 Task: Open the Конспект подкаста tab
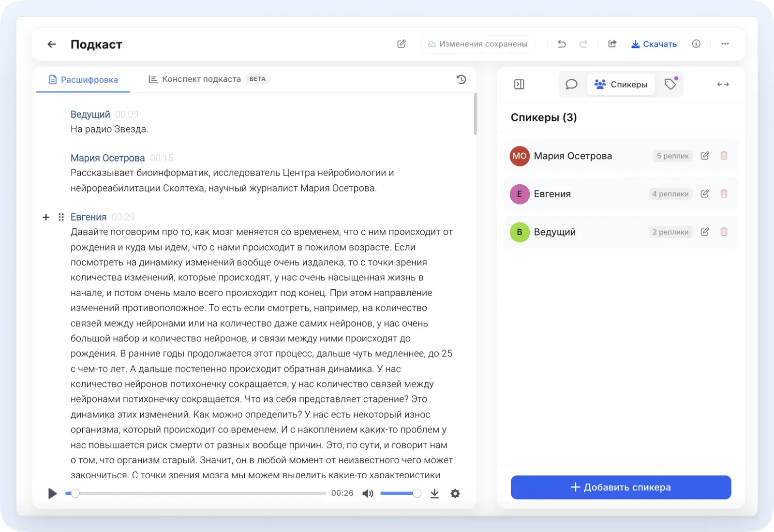click(208, 79)
